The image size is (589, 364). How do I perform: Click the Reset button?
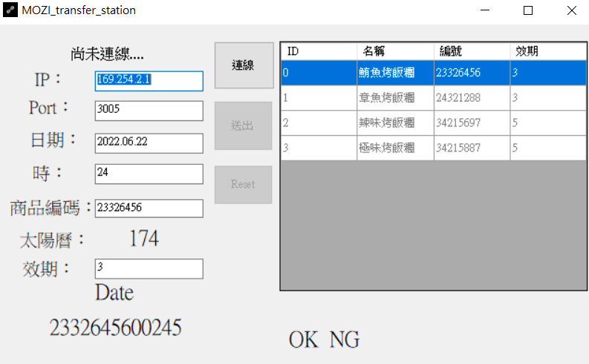[x=243, y=184]
